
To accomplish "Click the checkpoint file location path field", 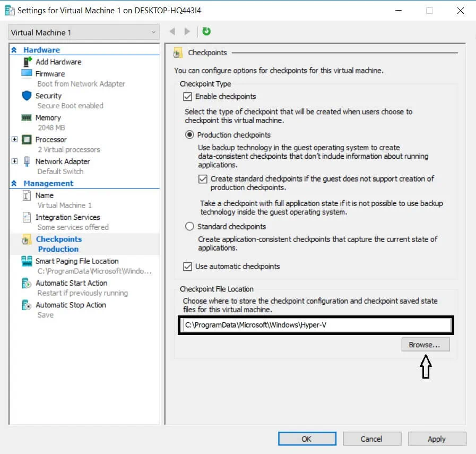I will pos(315,325).
